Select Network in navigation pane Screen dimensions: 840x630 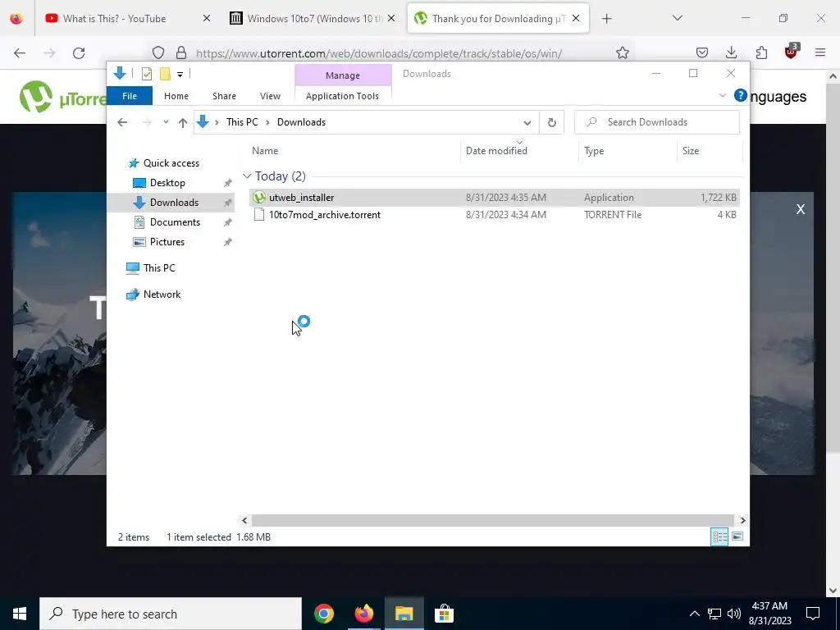162,294
